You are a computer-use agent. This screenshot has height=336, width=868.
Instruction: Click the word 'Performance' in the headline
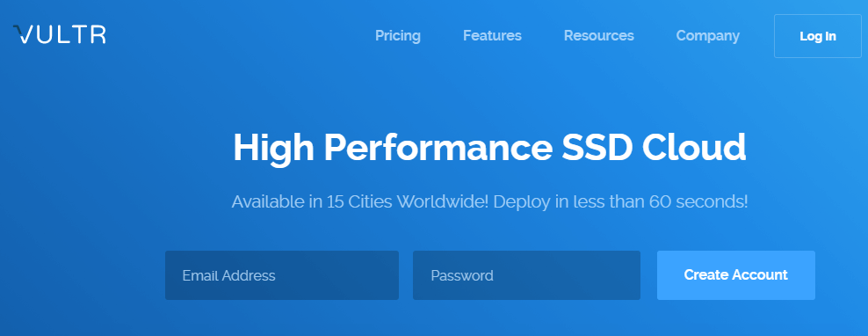pos(438,148)
